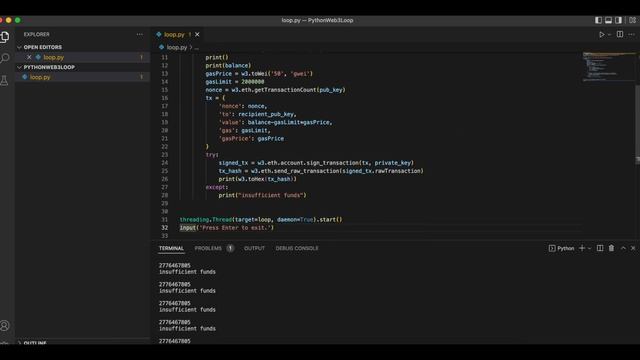640x360 pixels.
Task: Close loop.py in Open Editors list
Action: pyautogui.click(x=29, y=57)
